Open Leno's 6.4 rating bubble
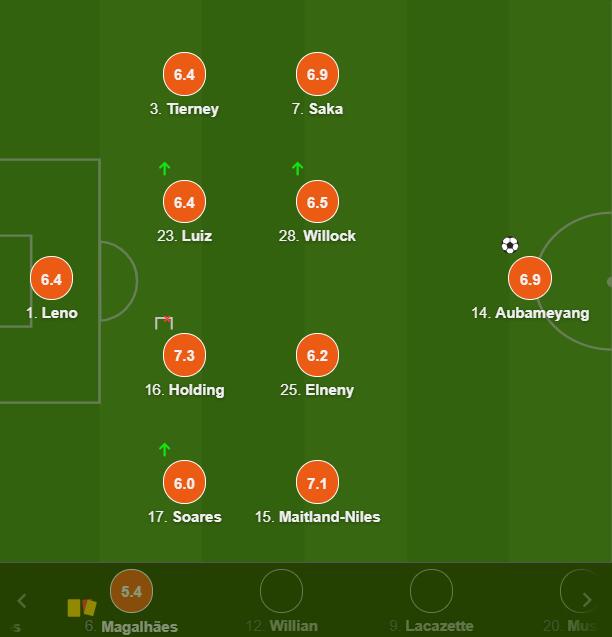Screen dimensions: 612x637 (x=52, y=278)
